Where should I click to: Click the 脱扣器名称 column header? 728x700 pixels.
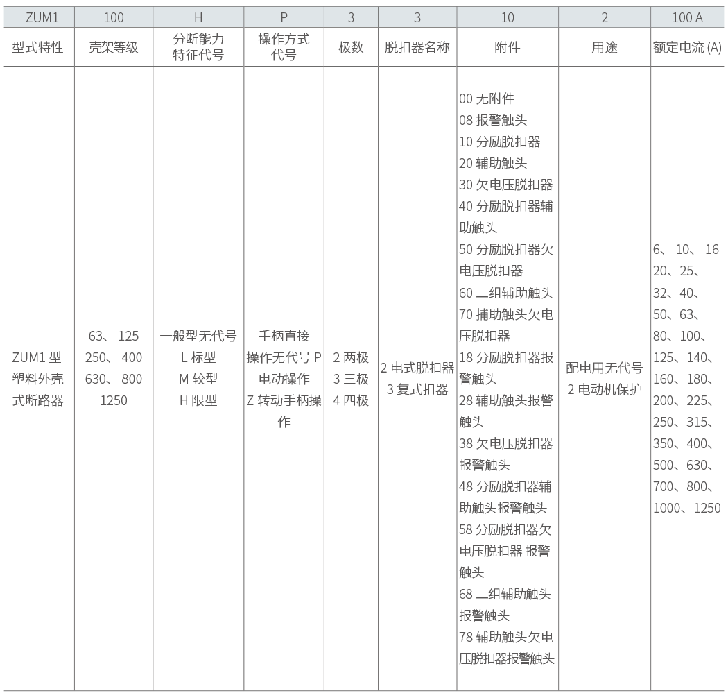[x=417, y=48]
